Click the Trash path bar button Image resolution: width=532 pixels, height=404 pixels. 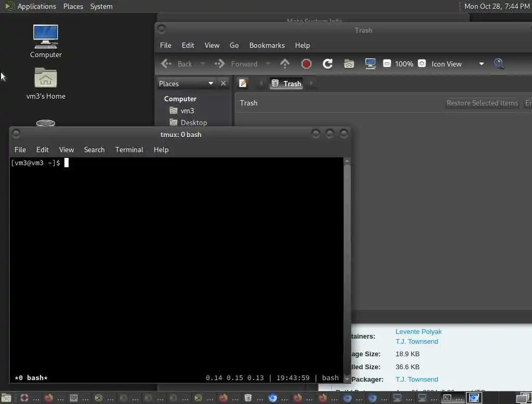[286, 84]
